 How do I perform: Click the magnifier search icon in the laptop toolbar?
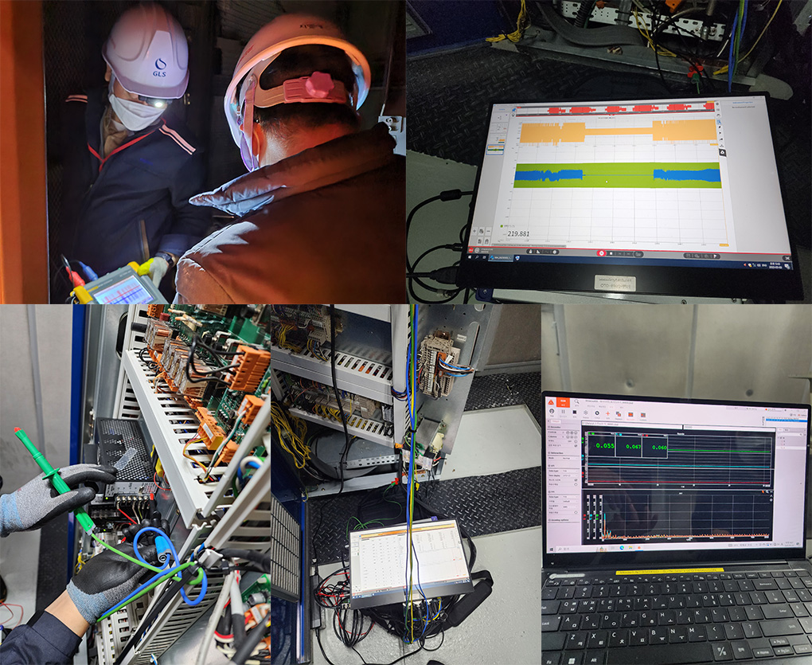(576, 401)
